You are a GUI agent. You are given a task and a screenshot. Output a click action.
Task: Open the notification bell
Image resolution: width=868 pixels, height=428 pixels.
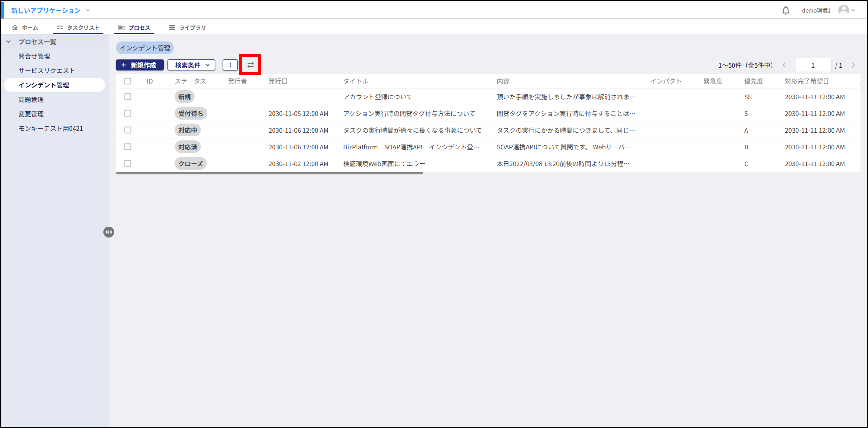(786, 10)
